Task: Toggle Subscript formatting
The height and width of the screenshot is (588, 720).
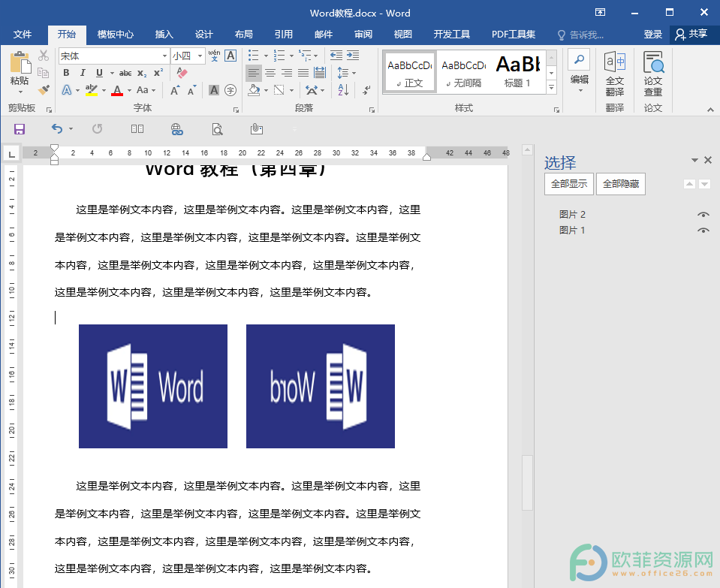Action: point(142,73)
